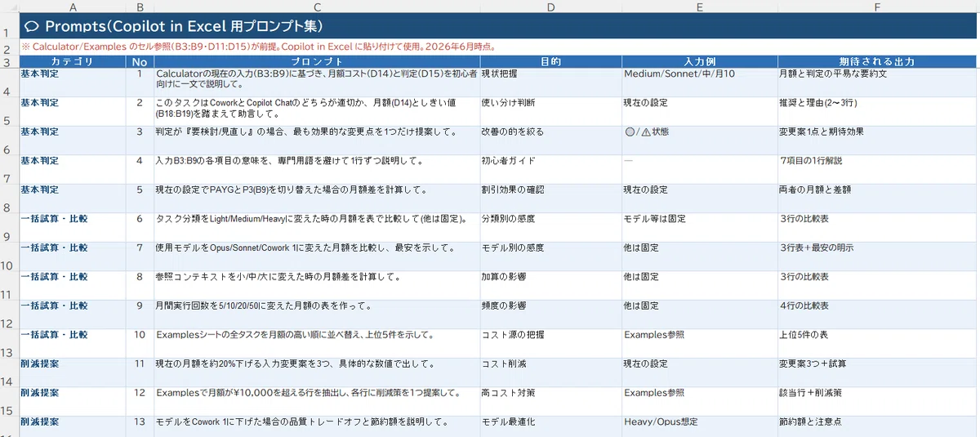Viewport: 980px width, 437px height.
Task: Select column A header
Action: tap(73, 7)
